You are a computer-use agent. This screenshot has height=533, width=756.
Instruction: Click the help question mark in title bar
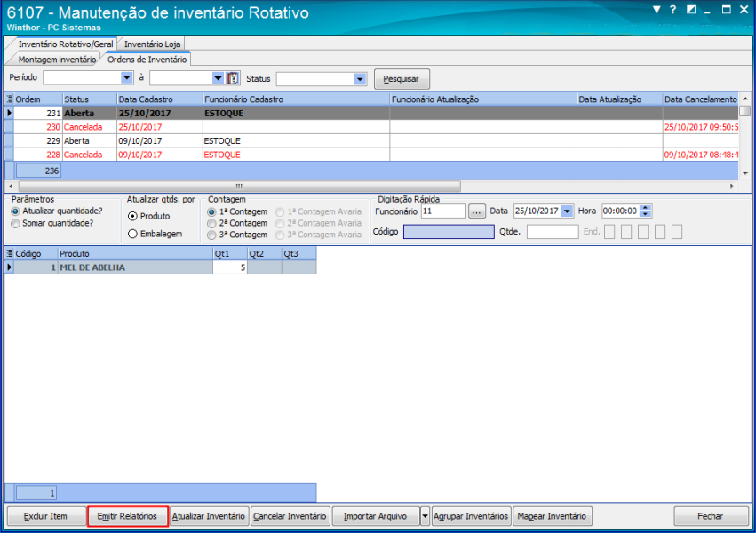coord(673,10)
